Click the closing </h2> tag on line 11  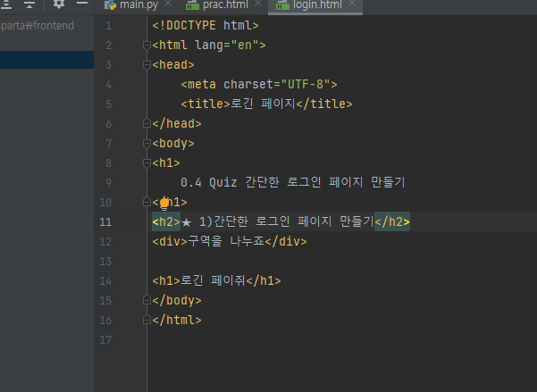[392, 222]
